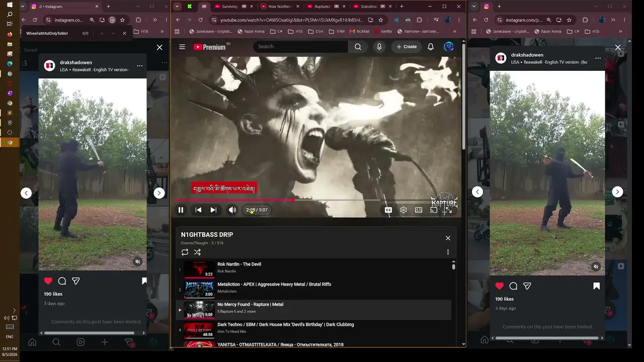The width and height of the screenshot is (644, 362).
Task: Click the YouTube search magnifier button
Action: [x=358, y=47]
